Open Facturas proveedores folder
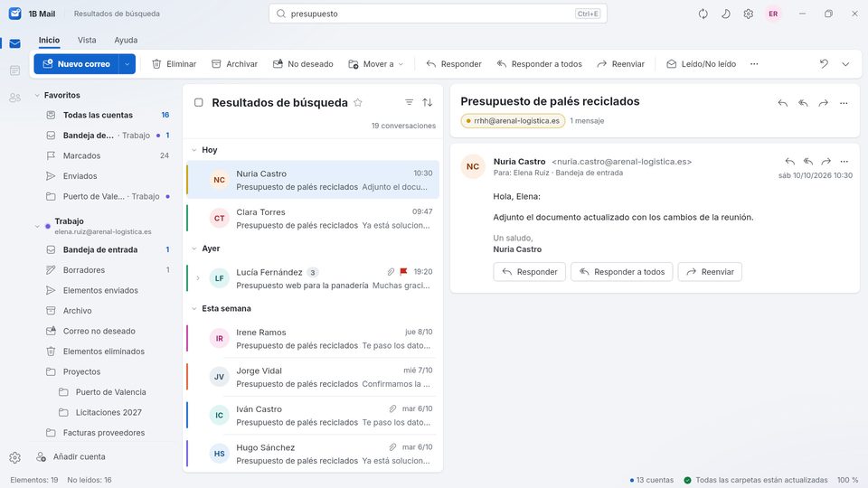868x488 pixels. (107, 433)
